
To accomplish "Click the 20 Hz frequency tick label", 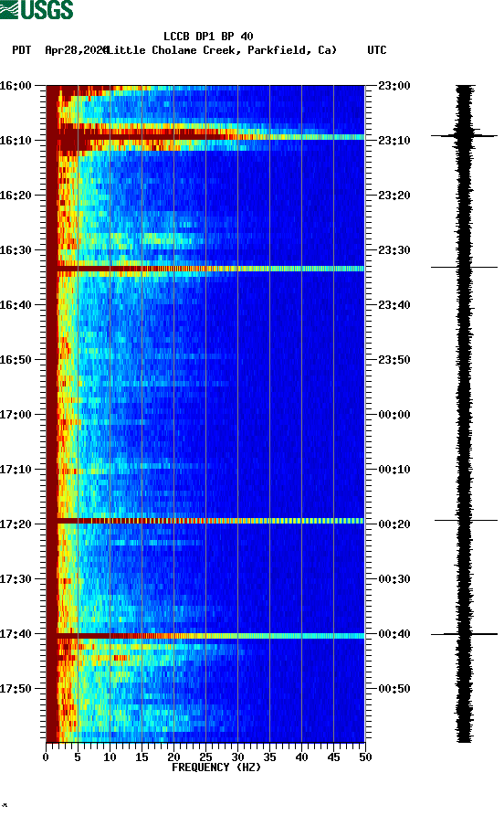I will [173, 757].
